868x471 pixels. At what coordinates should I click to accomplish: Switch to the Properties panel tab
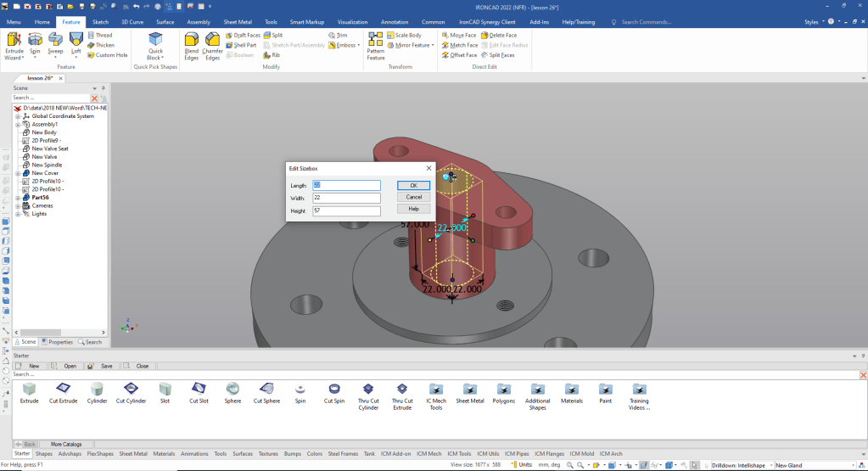point(57,342)
